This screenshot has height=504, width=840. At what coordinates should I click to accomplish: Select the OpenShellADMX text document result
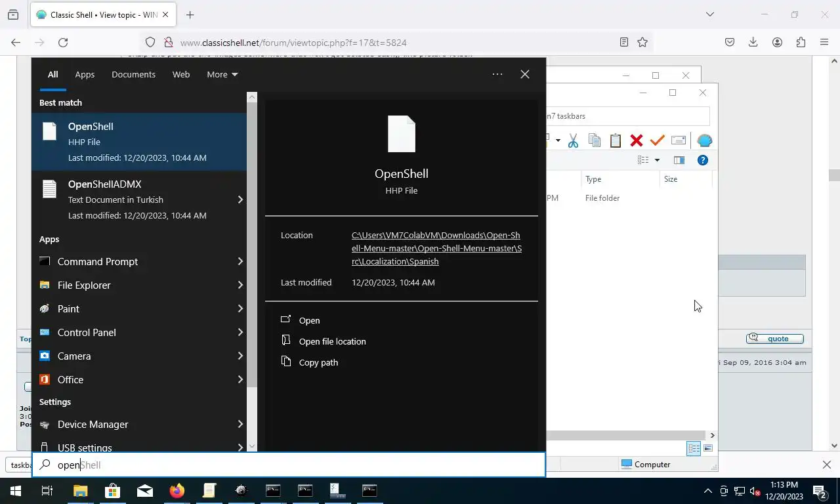coord(131,199)
